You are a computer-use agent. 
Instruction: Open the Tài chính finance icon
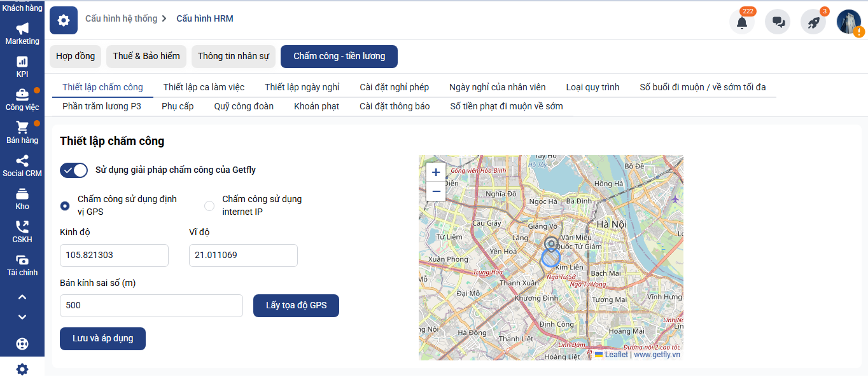point(22,260)
